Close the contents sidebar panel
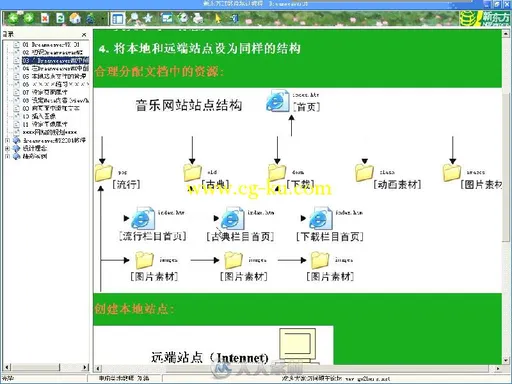Image resolution: width=512 pixels, height=384 pixels. tap(84, 34)
